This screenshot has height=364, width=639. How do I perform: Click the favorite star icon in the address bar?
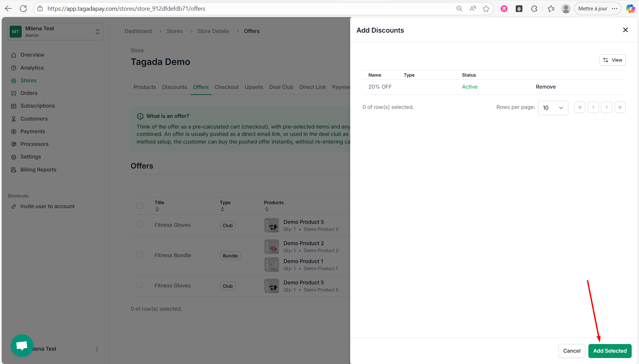(486, 9)
